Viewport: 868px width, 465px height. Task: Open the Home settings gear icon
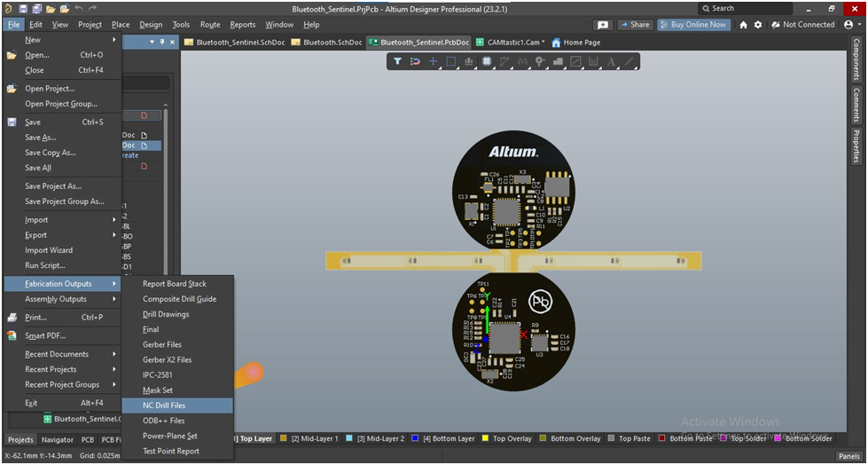click(x=758, y=25)
